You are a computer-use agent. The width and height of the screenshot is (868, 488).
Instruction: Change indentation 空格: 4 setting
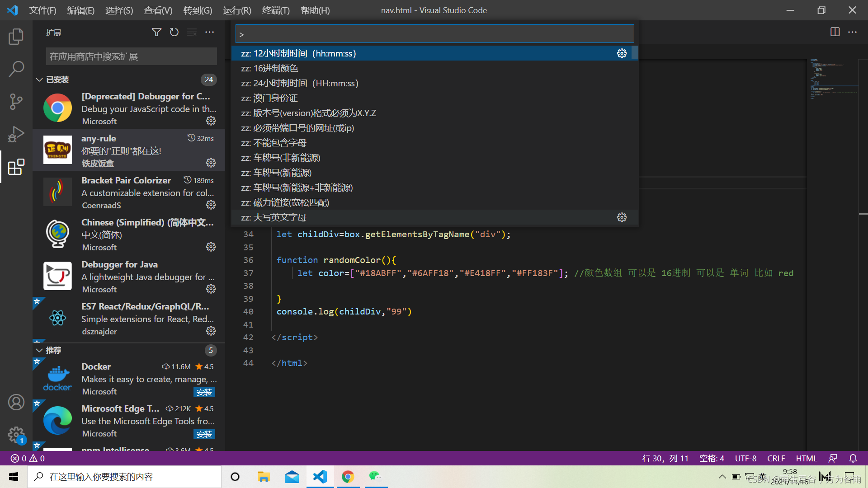click(x=712, y=458)
